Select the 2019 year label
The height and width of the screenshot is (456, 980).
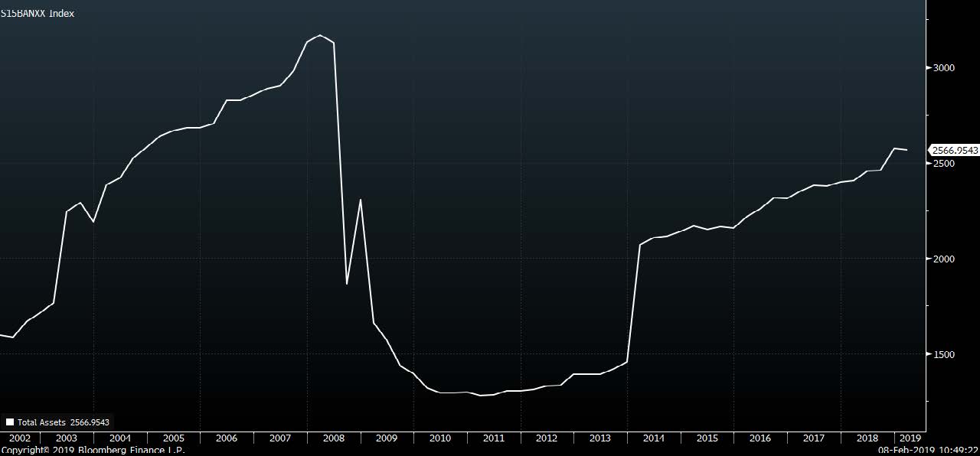coord(910,438)
